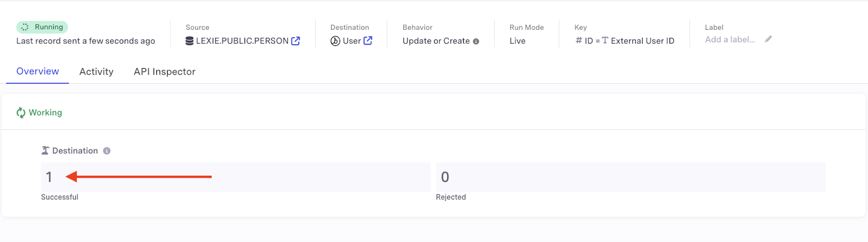Click the info icon next to Destination
868x242 pixels.
pos(107,151)
